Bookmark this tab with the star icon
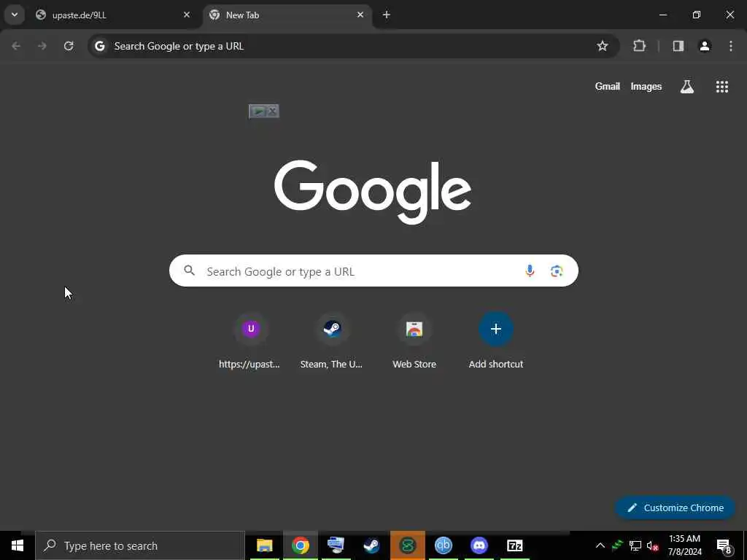Screen dimensions: 747x560 coord(602,46)
